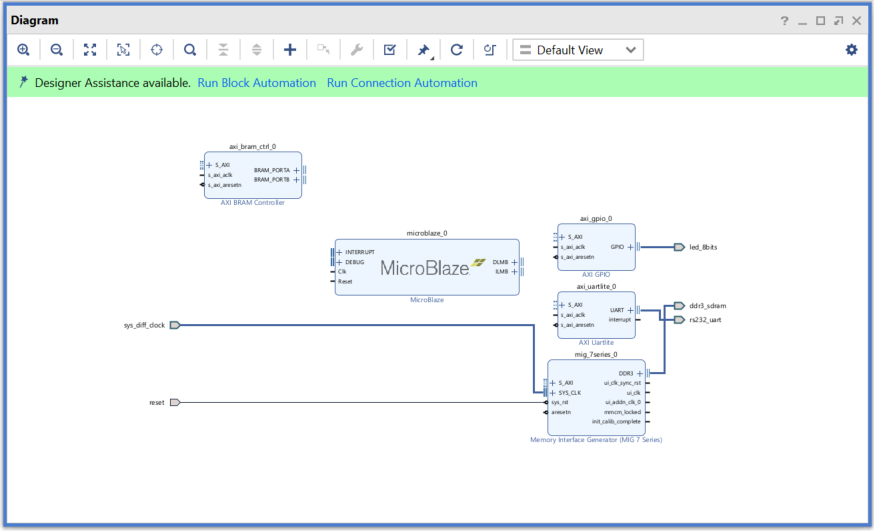This screenshot has height=531, width=874.
Task: Click the Customize Block wrench icon
Action: click(357, 50)
